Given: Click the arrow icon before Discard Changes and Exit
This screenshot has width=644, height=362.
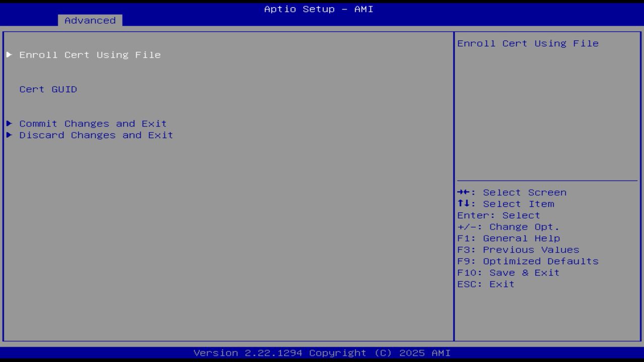Looking at the screenshot, I should pyautogui.click(x=9, y=135).
